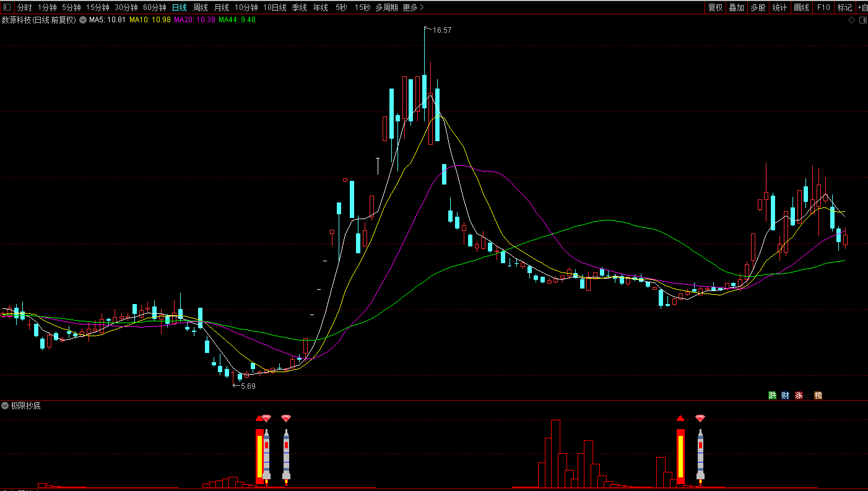Expand the 数源科技 main chart indicator dropdown
The image size is (868, 491).
pos(82,20)
